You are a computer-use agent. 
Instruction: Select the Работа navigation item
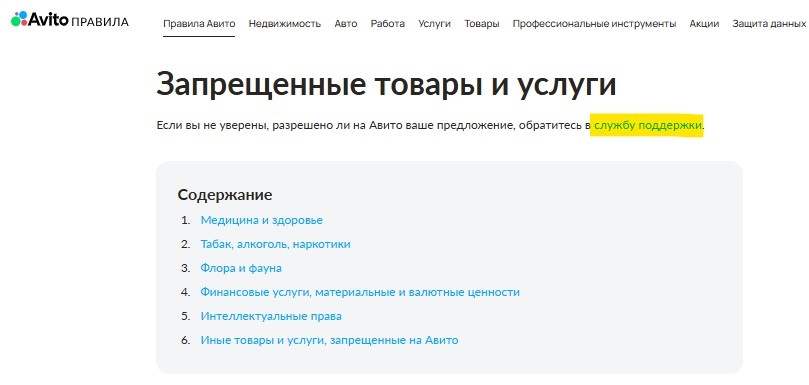[387, 24]
